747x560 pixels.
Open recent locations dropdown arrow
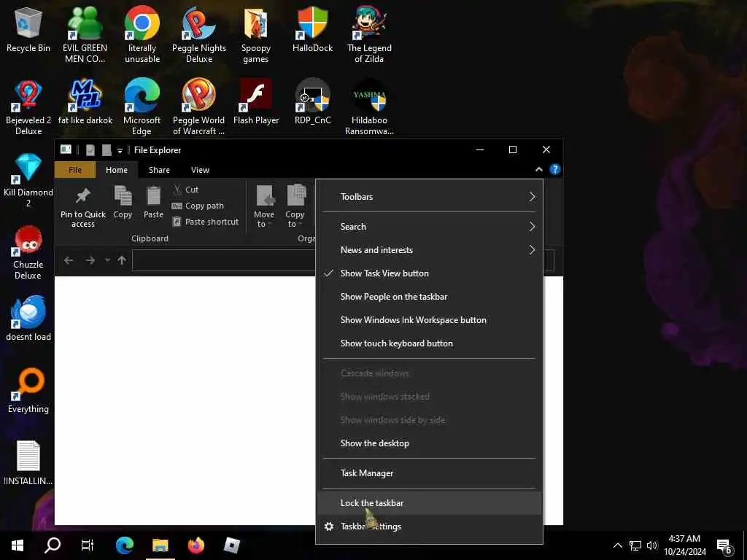(x=107, y=260)
